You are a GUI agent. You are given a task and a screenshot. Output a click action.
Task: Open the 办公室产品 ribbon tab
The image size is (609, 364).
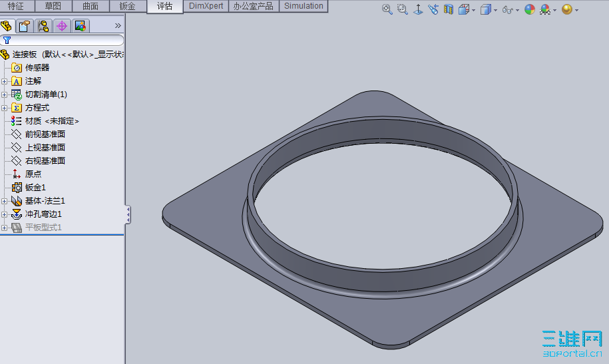254,6
